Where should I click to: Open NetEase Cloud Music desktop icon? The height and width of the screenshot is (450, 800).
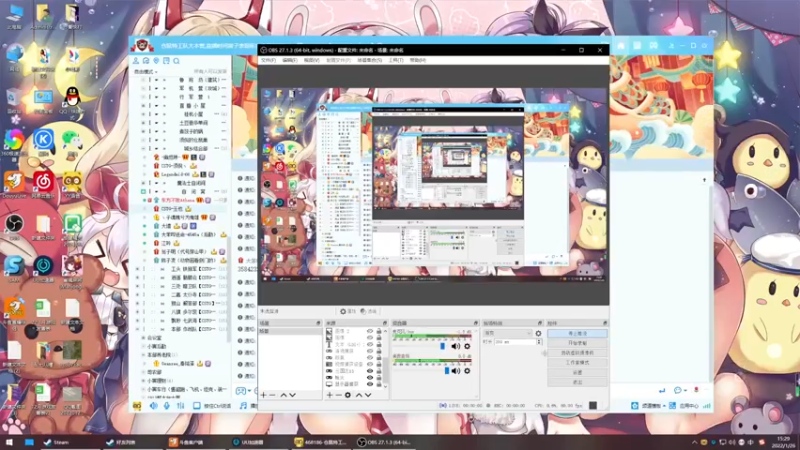[x=43, y=184]
